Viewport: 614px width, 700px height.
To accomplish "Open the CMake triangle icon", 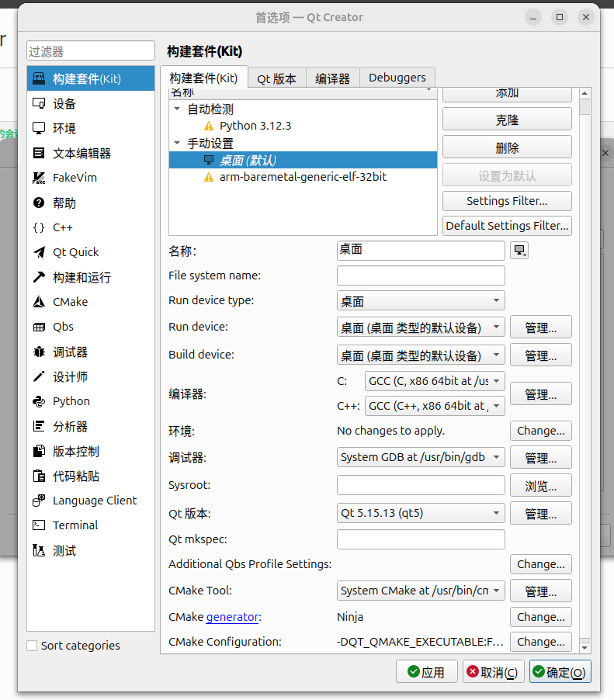I will click(39, 302).
